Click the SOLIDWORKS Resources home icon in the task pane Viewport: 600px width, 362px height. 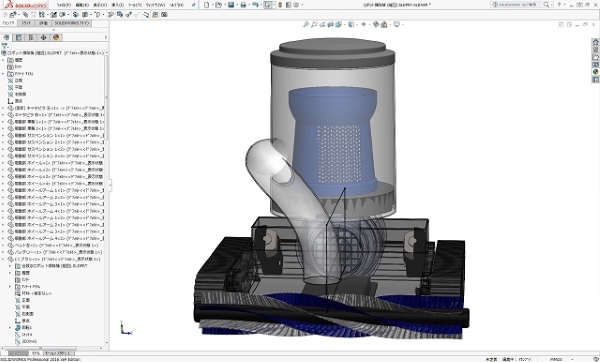coord(595,42)
